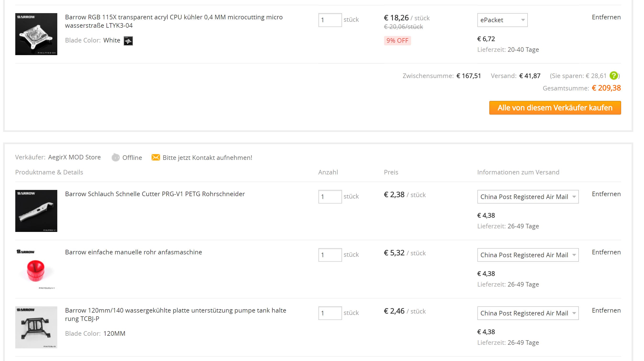This screenshot has height=361, width=644.
Task: Click quantity field for the pump bracket
Action: click(330, 313)
